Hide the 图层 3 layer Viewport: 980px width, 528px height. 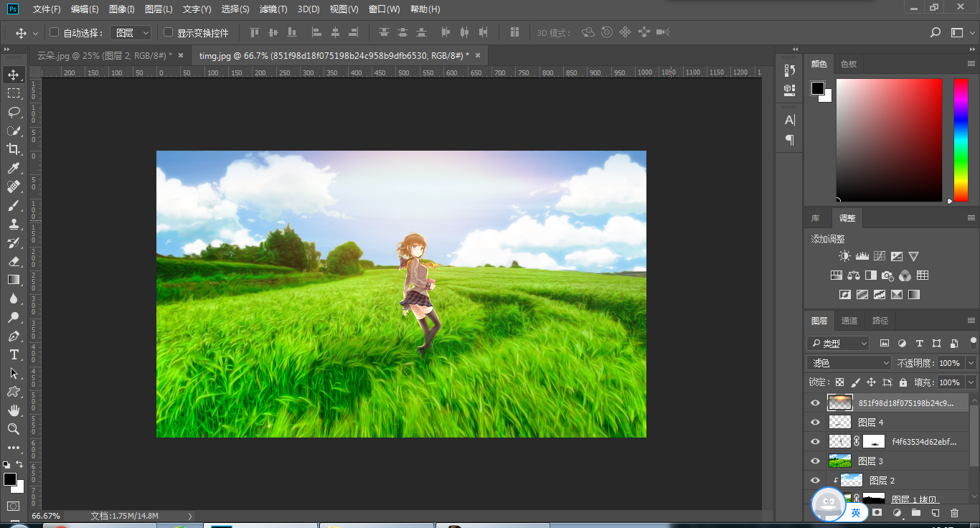pos(815,461)
